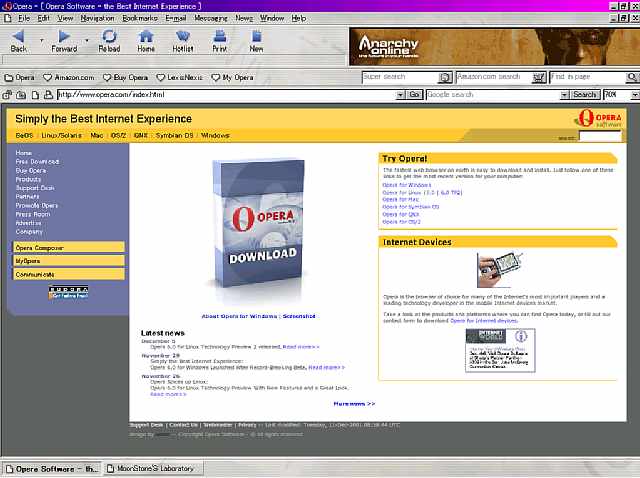Focus the Find in page field
This screenshot has height=478, width=640.
pos(588,77)
